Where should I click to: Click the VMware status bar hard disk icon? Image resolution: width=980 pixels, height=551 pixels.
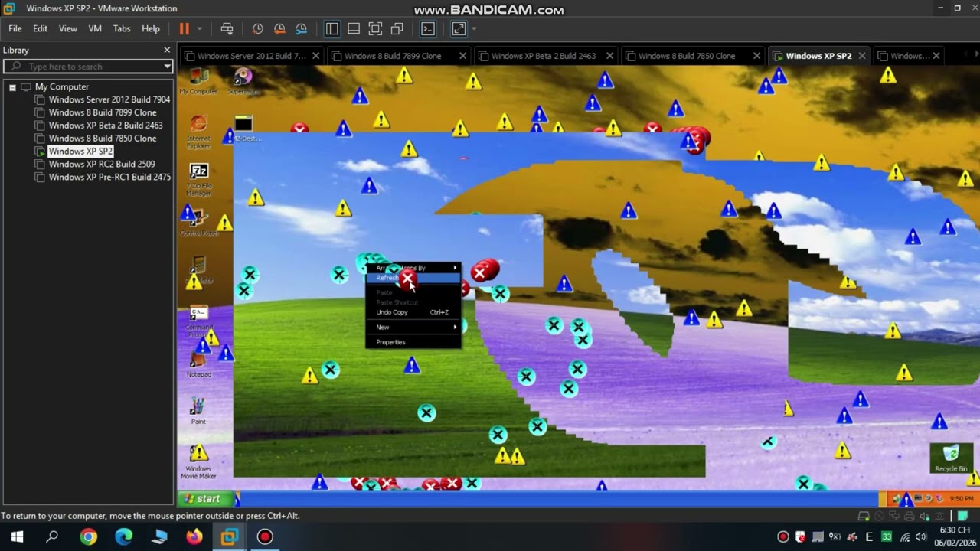[x=864, y=516]
